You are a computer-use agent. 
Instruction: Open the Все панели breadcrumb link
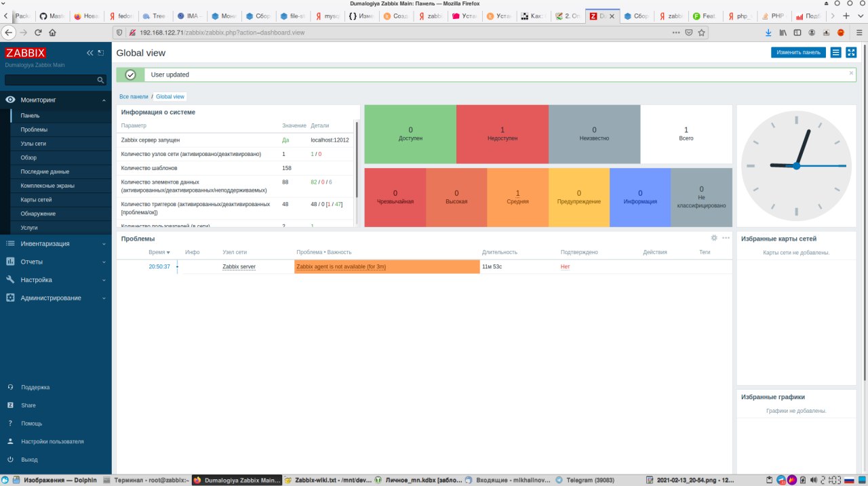[134, 97]
